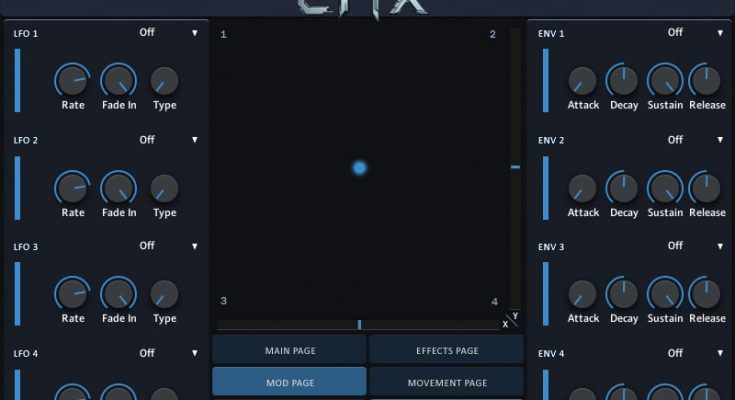Screen dimensions: 735x400
Task: Open the Effects Page tab
Action: [447, 350]
